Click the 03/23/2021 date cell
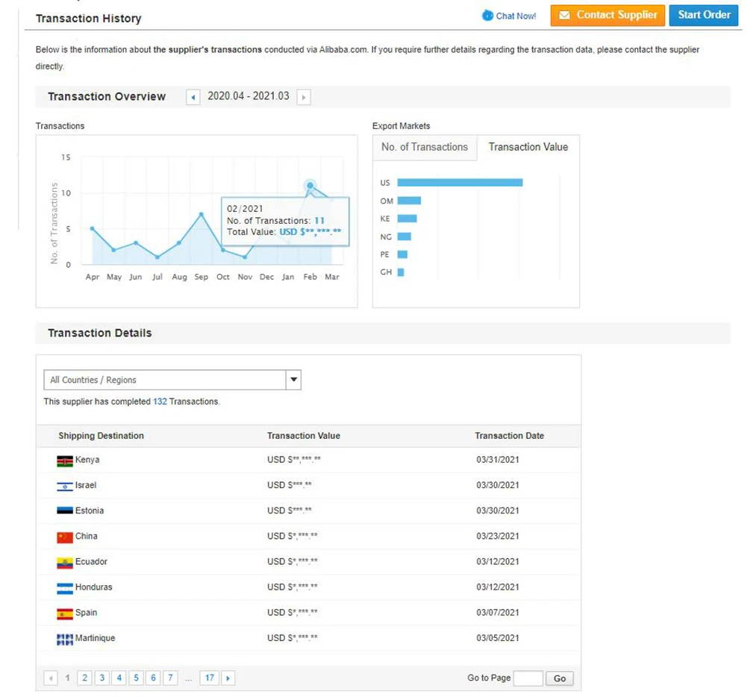Screen dimensions: 756x700 pos(498,536)
